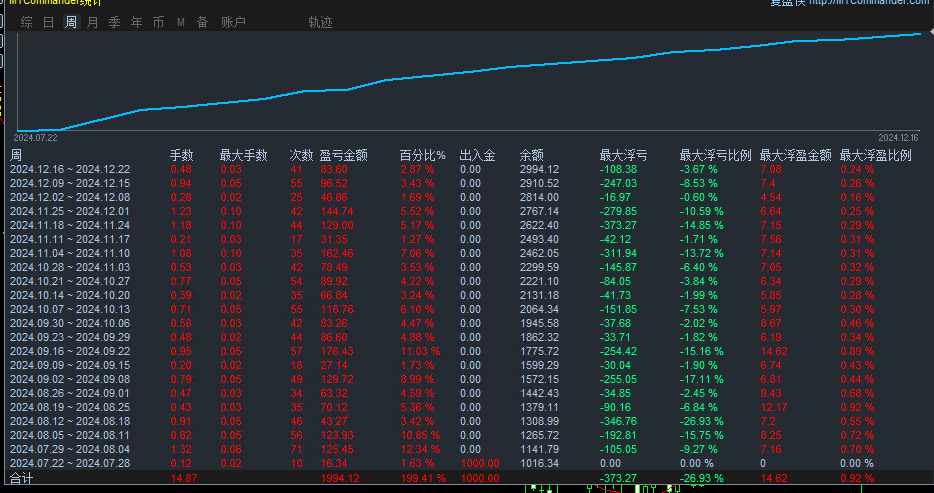
Task: Click the 合计 total row label
Action: click(21, 478)
